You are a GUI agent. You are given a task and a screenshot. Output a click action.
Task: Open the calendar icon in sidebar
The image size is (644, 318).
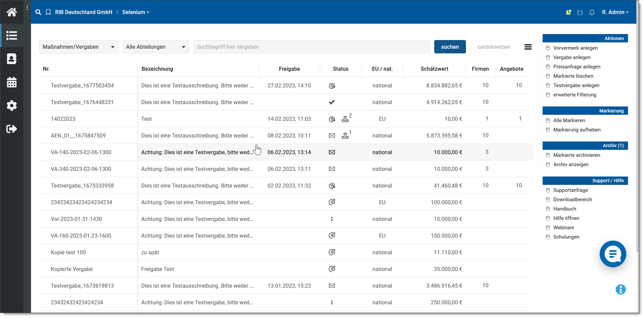pyautogui.click(x=12, y=82)
